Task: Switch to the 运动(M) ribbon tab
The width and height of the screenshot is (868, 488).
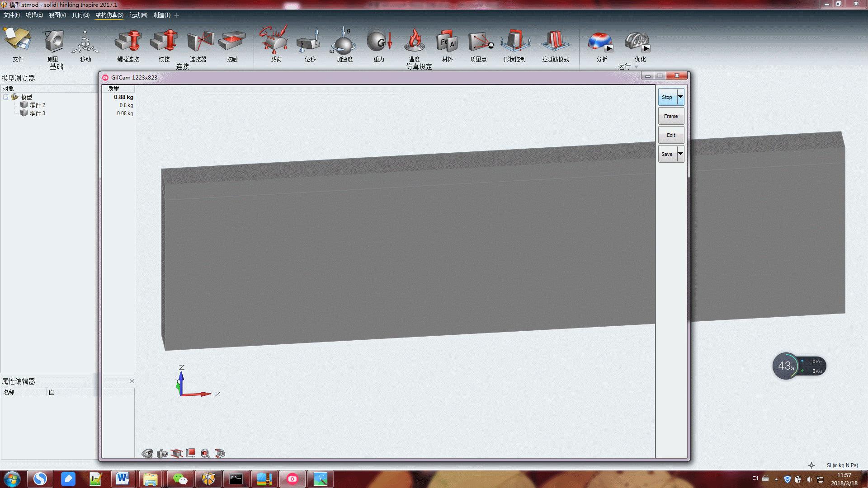Action: (138, 15)
